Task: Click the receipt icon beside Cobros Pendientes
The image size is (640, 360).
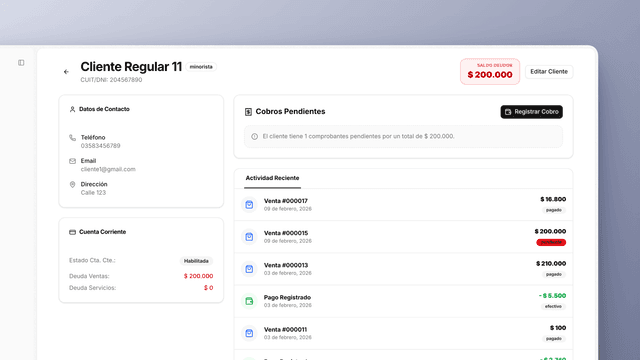Action: tap(248, 112)
